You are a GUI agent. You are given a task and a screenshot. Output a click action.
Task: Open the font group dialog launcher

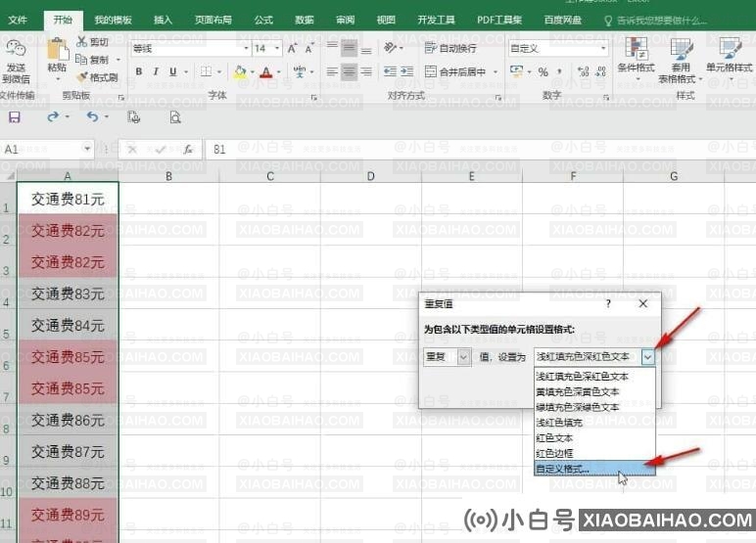[314, 98]
